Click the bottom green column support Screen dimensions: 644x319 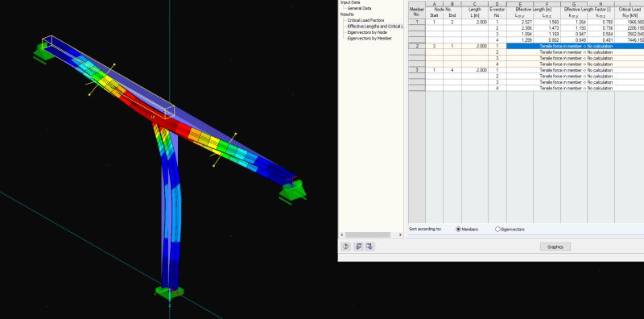pos(170,292)
